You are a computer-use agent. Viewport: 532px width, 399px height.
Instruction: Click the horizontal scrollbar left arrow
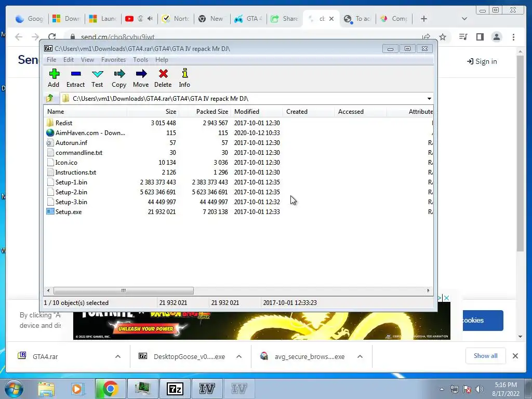point(48,290)
